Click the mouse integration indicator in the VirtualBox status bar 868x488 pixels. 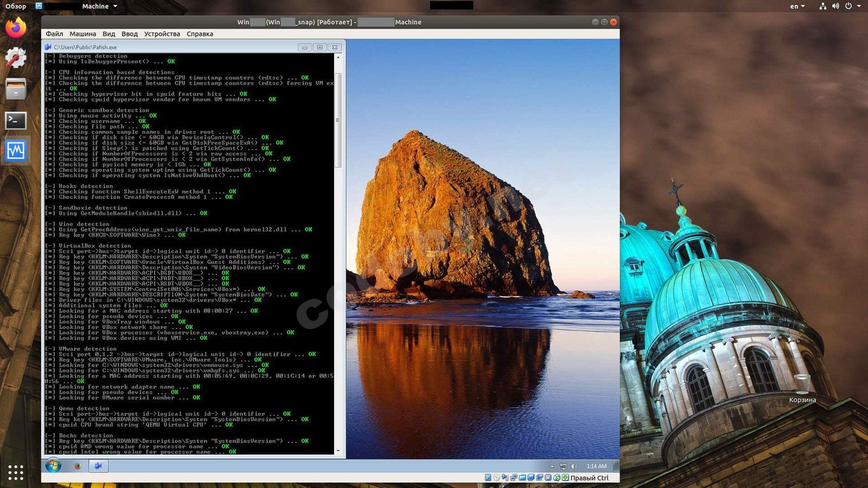[x=557, y=478]
